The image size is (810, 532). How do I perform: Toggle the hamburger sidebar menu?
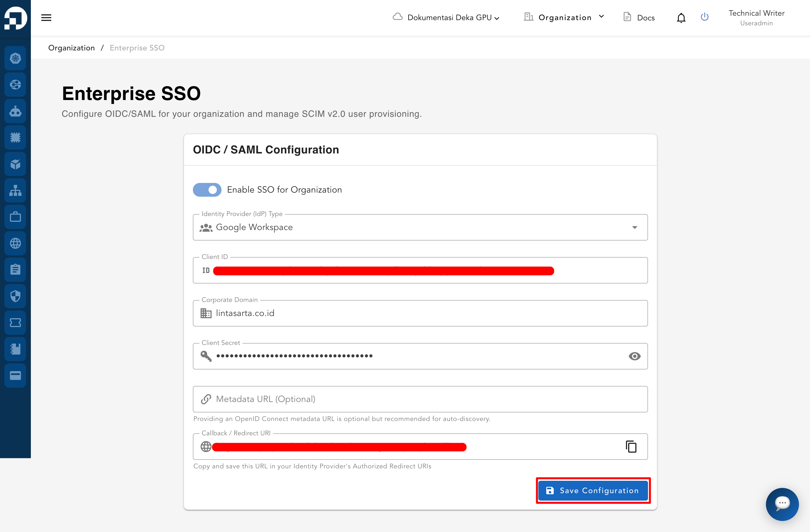tap(46, 18)
